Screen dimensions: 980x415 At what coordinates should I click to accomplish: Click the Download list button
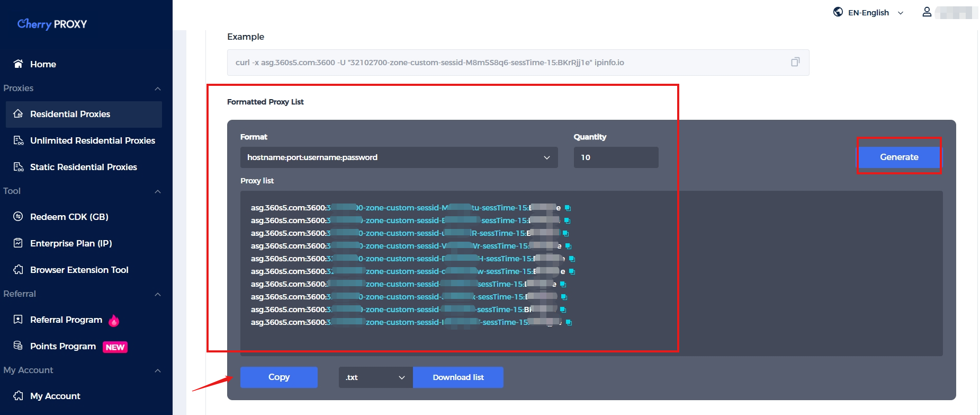click(458, 377)
